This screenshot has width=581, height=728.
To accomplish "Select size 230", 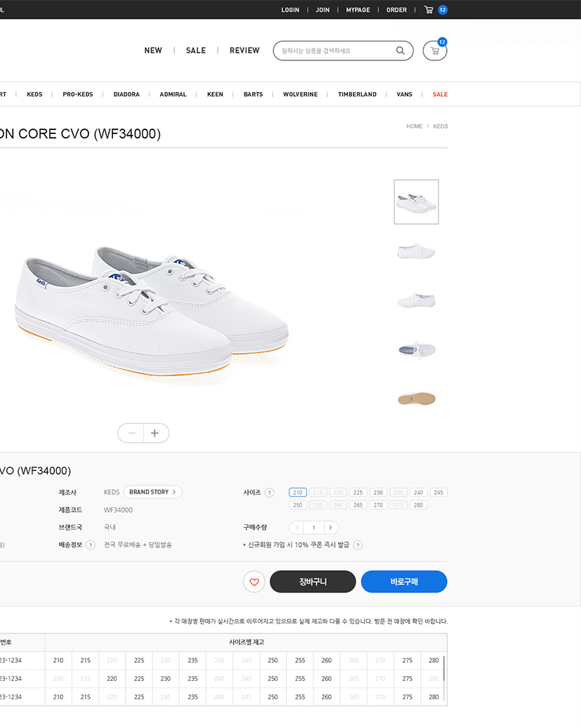I will pyautogui.click(x=379, y=492).
